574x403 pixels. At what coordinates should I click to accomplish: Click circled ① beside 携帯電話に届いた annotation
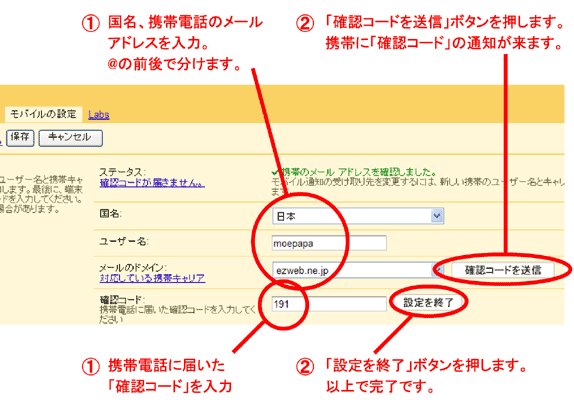click(x=90, y=367)
